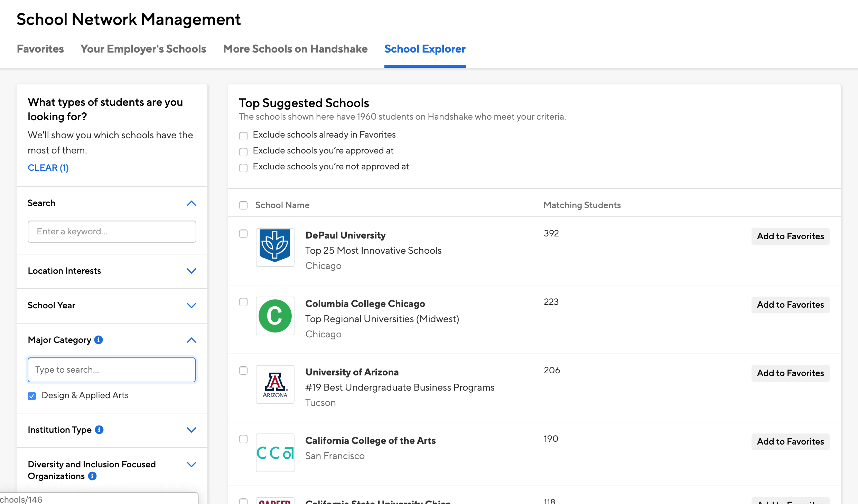Click the Columbia College Chicago logo
This screenshot has width=858, height=504.
click(x=275, y=316)
